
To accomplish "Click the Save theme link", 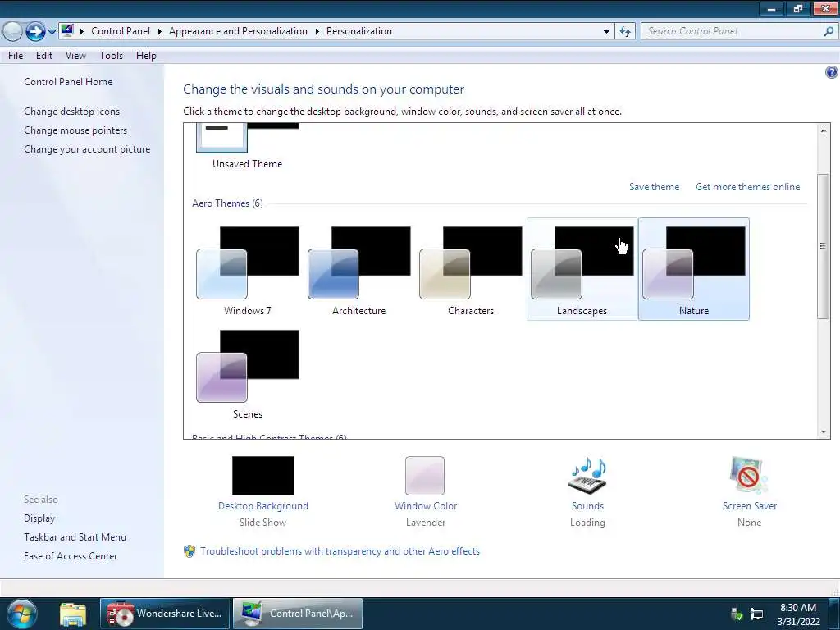I will point(654,187).
